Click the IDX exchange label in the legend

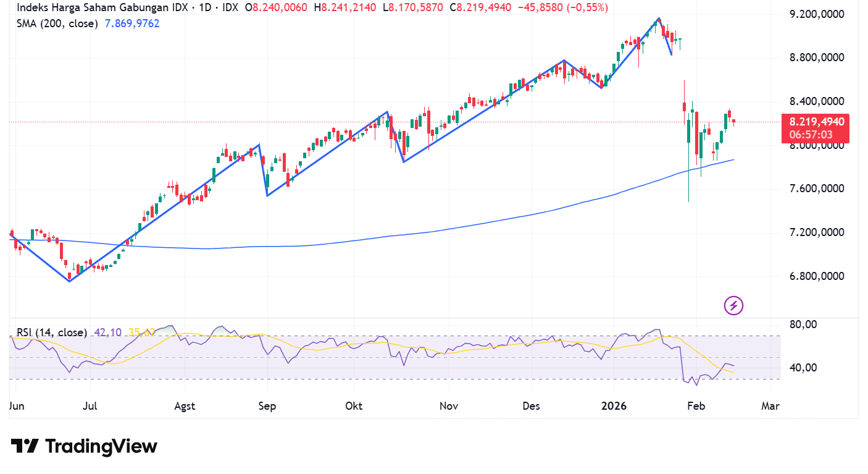point(228,9)
